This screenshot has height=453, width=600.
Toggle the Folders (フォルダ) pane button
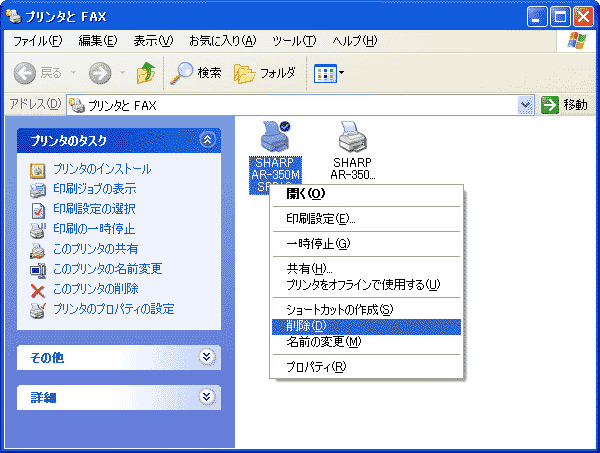pyautogui.click(x=264, y=73)
